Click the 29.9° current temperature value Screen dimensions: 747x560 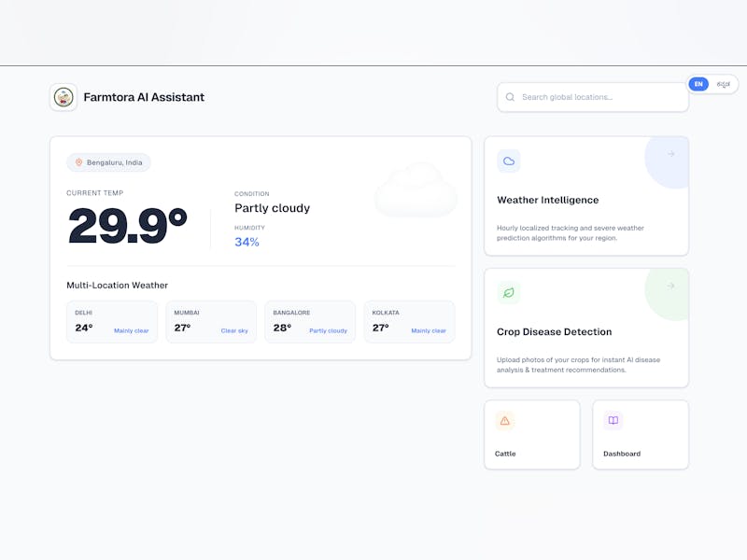click(x=128, y=226)
